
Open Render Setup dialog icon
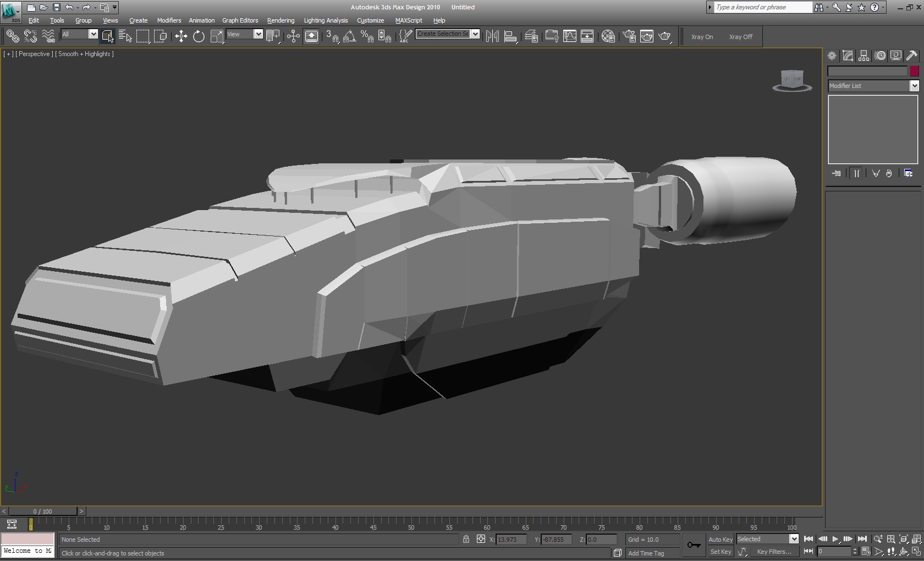tap(629, 36)
